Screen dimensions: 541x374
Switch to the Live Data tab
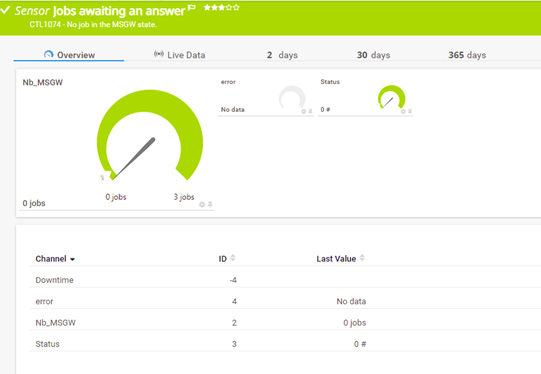click(x=179, y=55)
